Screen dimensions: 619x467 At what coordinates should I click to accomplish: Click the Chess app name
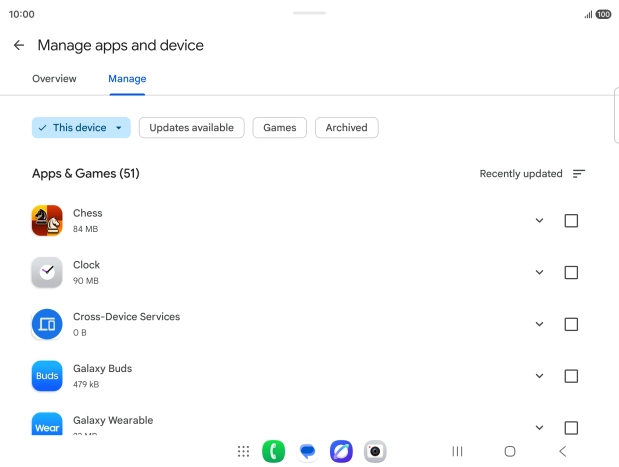tap(88, 213)
